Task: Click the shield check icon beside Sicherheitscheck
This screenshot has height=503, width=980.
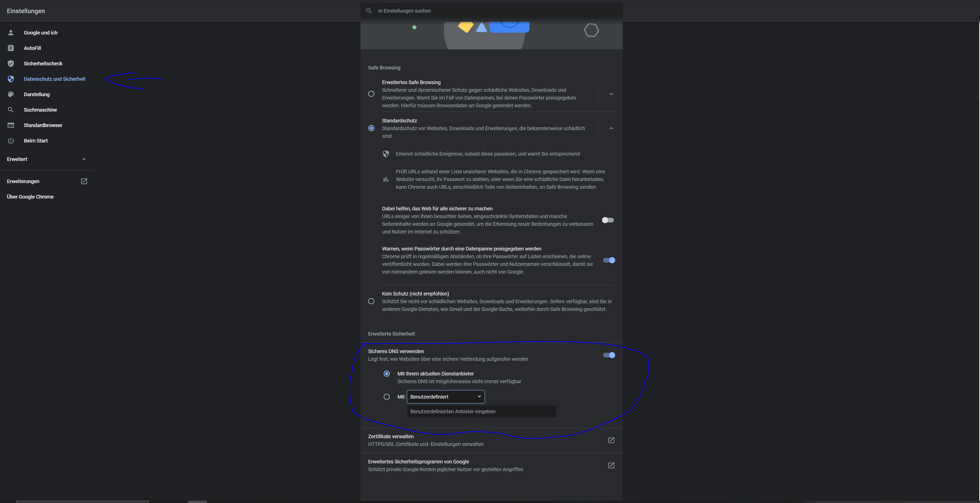Action: tap(11, 64)
